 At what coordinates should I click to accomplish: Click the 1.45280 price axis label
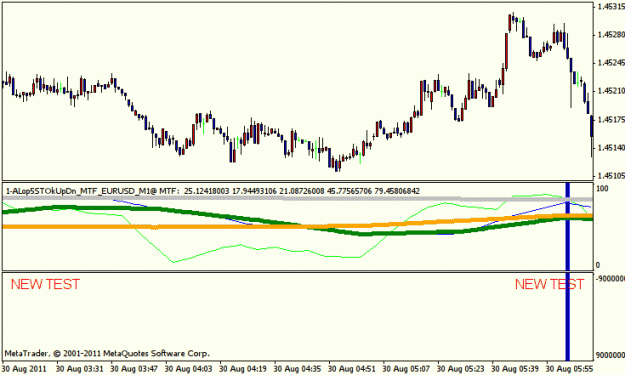[611, 35]
